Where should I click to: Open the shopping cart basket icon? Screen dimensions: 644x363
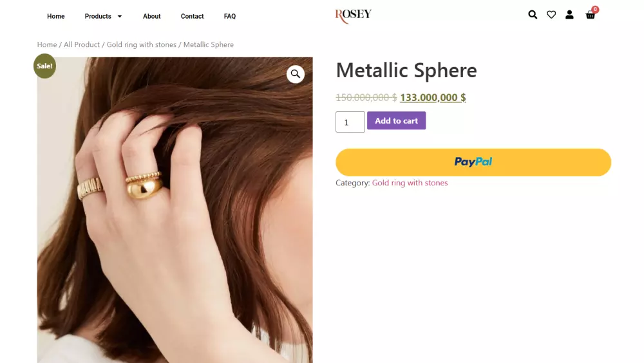[x=590, y=15]
